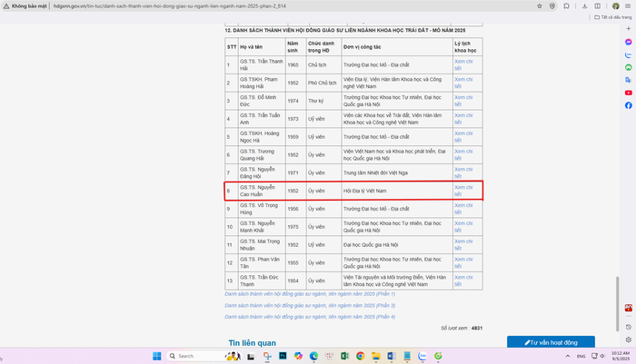Select the 'Thư ký' role cell
Image resolution: width=636 pixels, height=364 pixels.
pos(323,101)
